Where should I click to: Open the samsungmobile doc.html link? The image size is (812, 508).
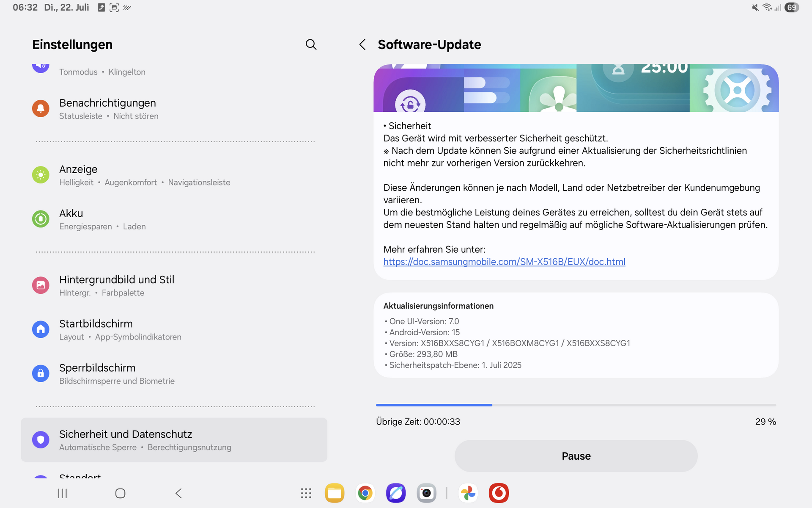[x=504, y=262]
